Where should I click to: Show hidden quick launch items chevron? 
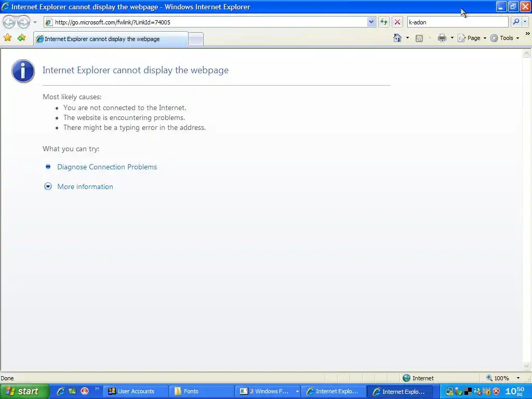click(97, 389)
